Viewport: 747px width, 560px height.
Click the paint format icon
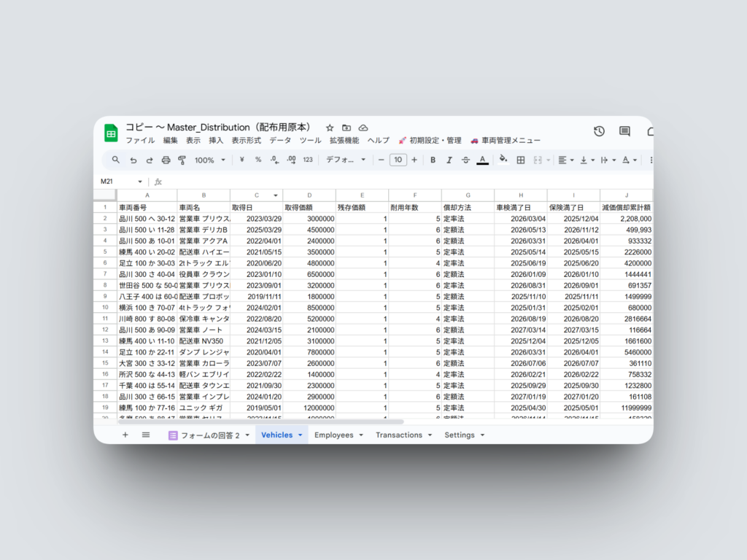coord(182,160)
